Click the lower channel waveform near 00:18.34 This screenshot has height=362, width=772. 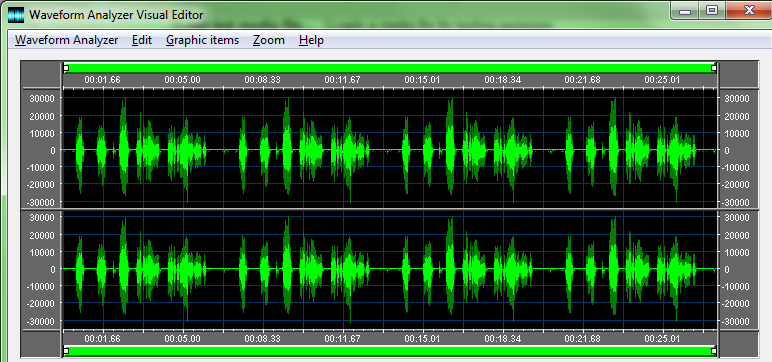coord(503,269)
